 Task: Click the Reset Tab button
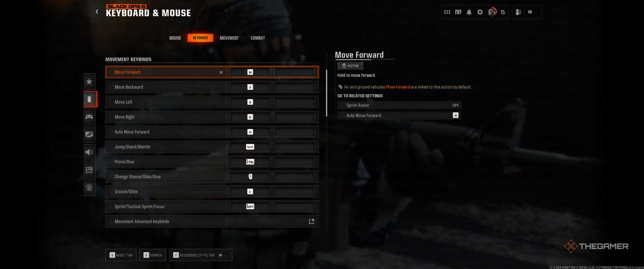[121, 255]
